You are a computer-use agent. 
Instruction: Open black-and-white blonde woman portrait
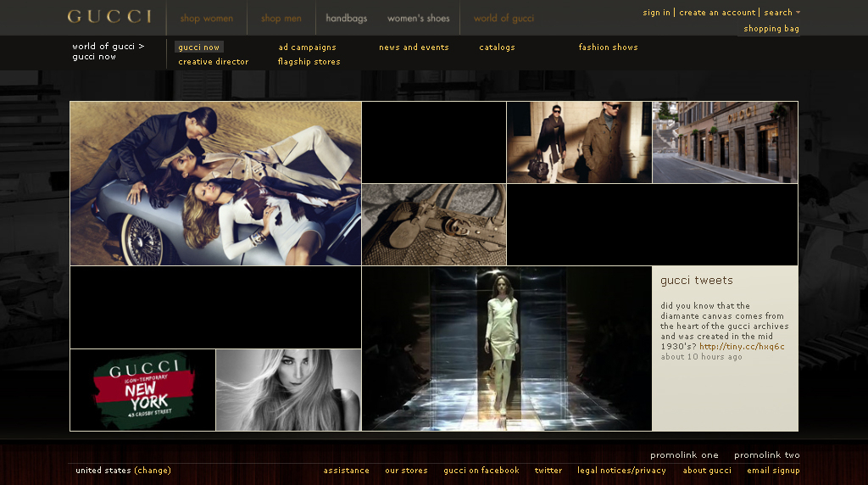pos(288,390)
